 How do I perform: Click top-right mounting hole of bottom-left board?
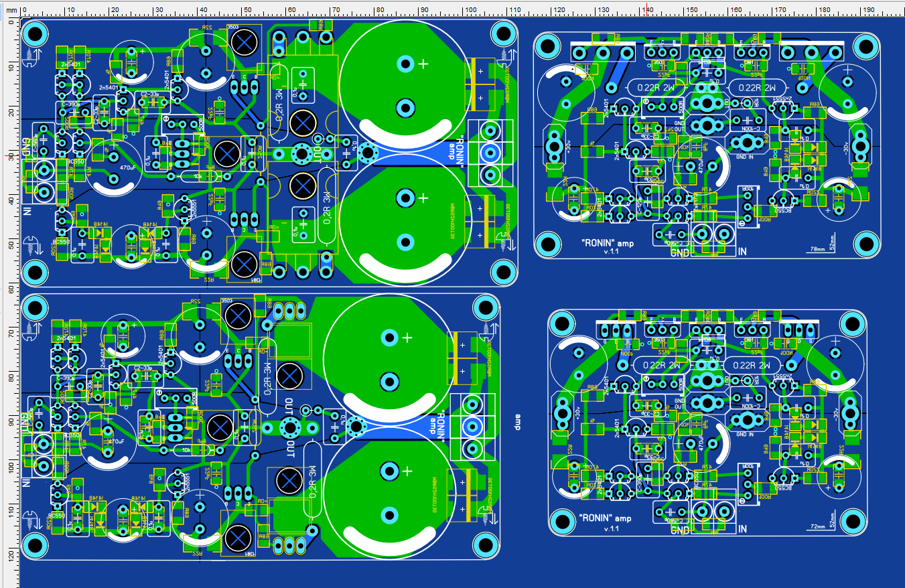[486, 308]
